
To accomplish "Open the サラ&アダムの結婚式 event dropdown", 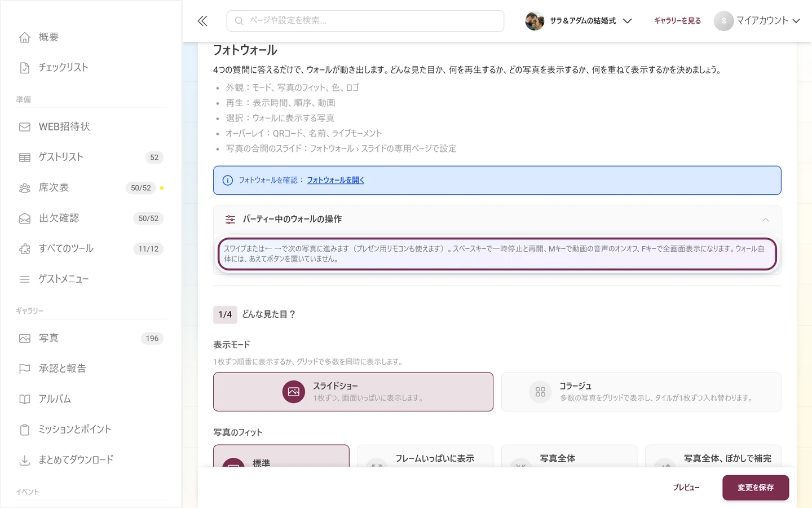I will 579,21.
